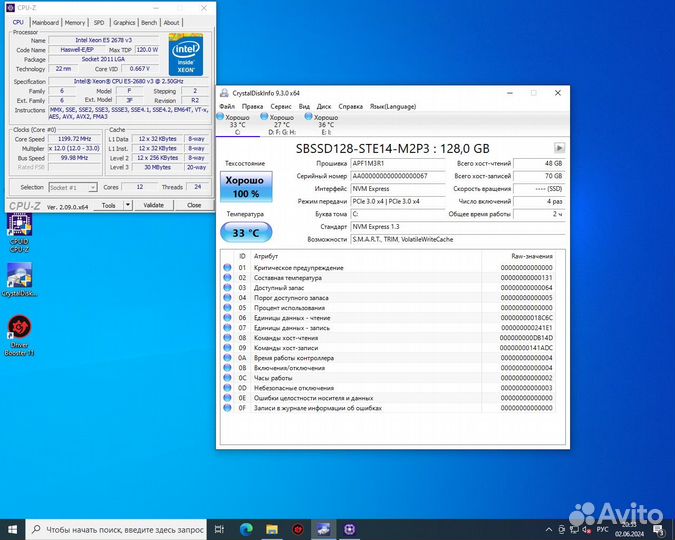Select the Часы работы attribute row
The image size is (675, 540).
tap(388, 378)
